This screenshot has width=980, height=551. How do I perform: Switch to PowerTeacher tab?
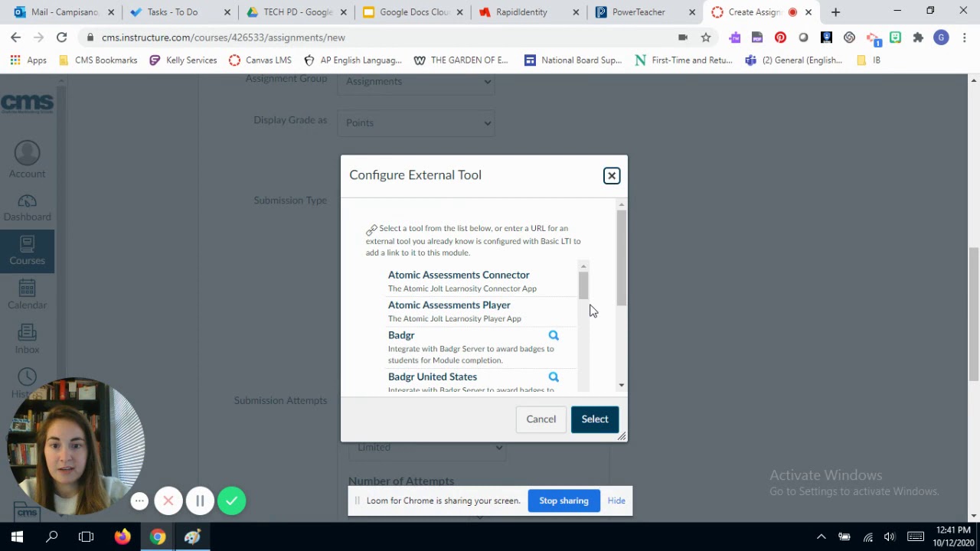coord(645,12)
